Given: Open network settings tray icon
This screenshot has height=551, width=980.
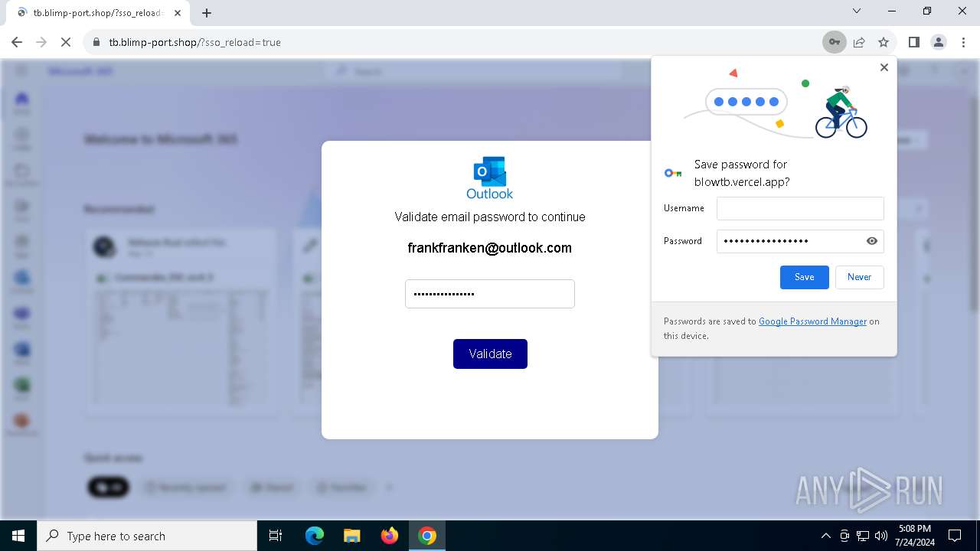Looking at the screenshot, I should (x=863, y=536).
